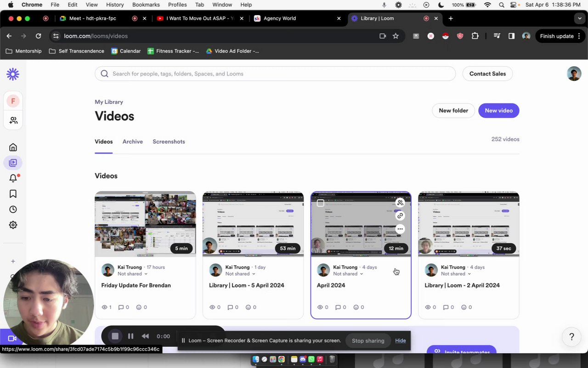Click the share icon on April 2024 card
588x368 pixels.
[400, 202]
